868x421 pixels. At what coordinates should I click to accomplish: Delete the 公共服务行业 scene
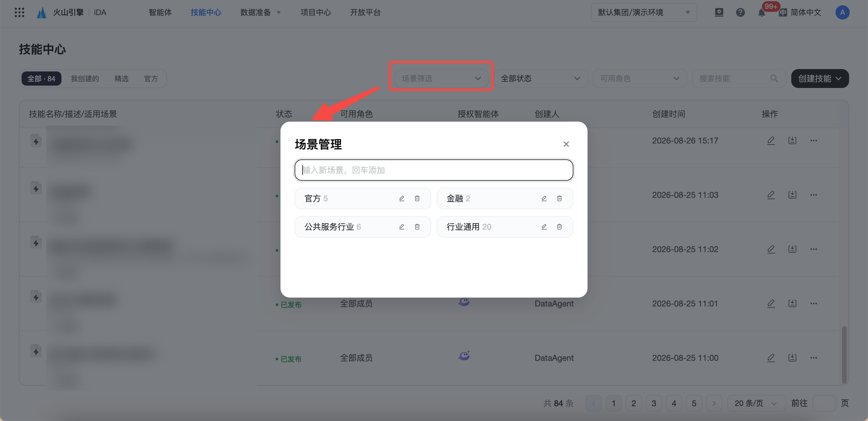(417, 227)
